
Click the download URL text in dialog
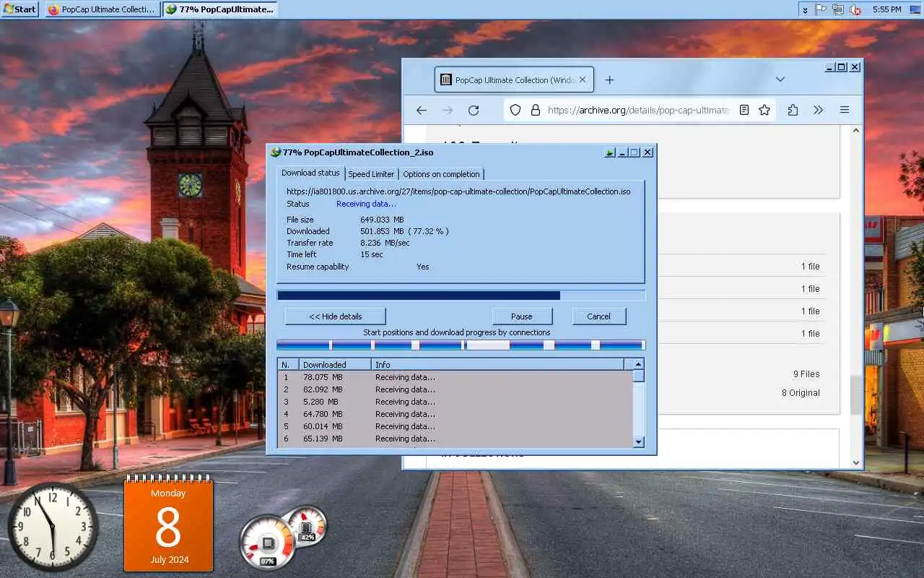tap(458, 191)
